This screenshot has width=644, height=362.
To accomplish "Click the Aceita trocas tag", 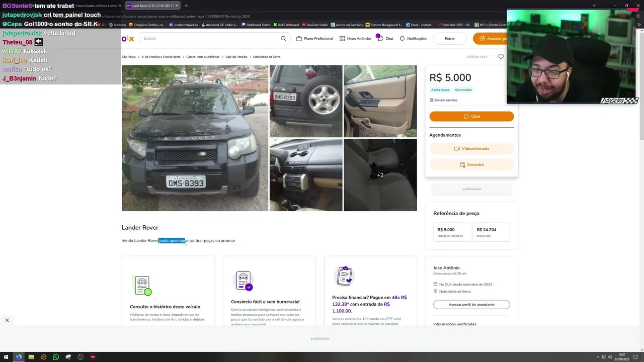I will click(440, 89).
